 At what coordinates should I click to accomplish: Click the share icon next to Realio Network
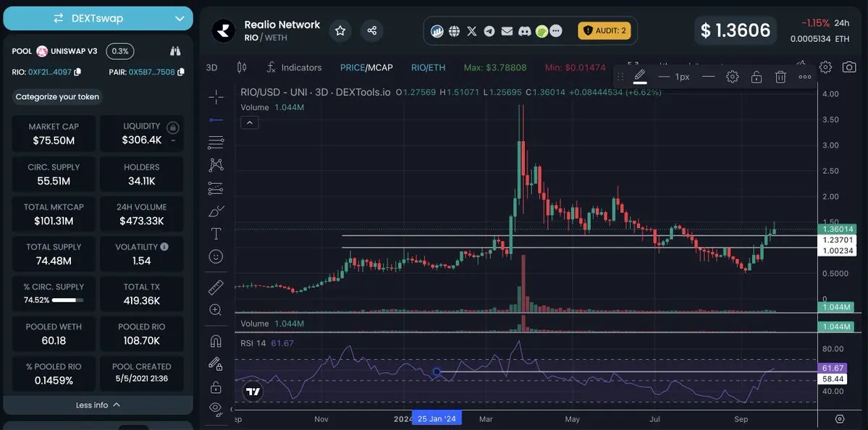click(x=372, y=30)
